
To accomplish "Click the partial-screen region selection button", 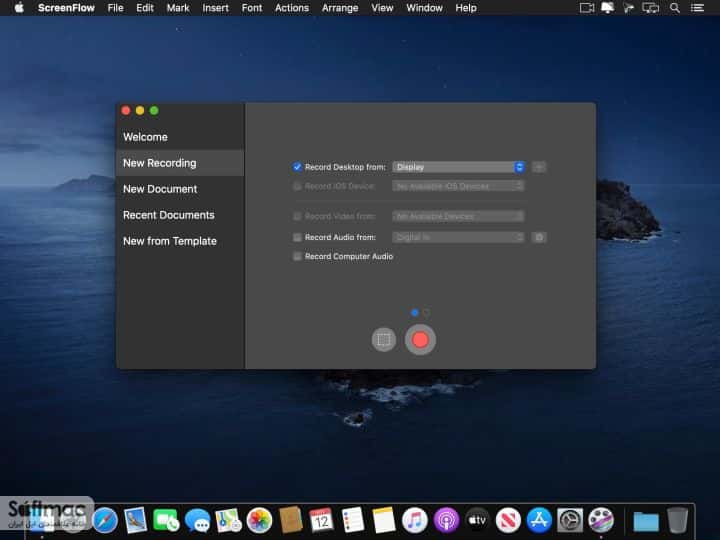I will (x=384, y=340).
